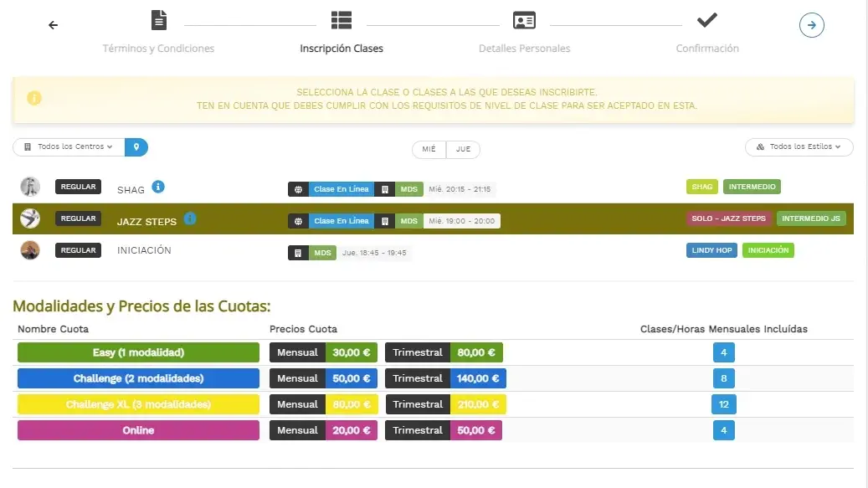This screenshot has height=488, width=868.
Task: Click the Confirmación checkmark icon
Action: pos(707,19)
